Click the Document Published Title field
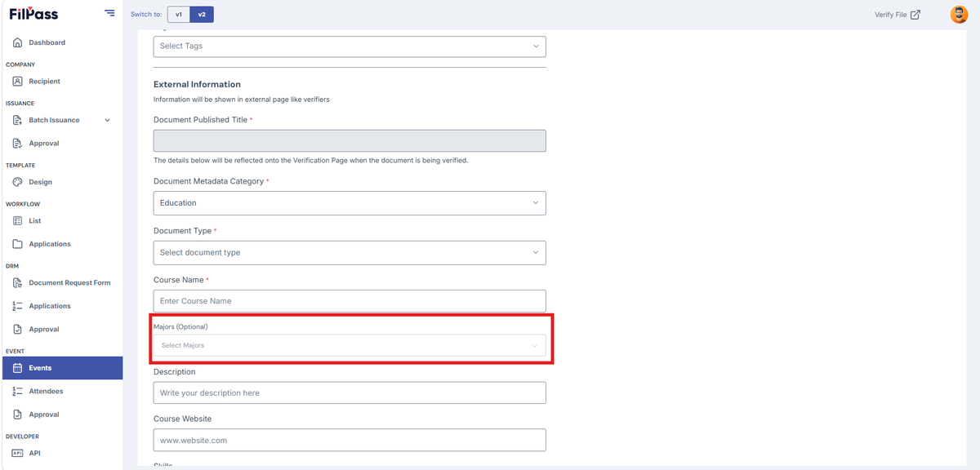The width and height of the screenshot is (980, 470). pos(350,140)
